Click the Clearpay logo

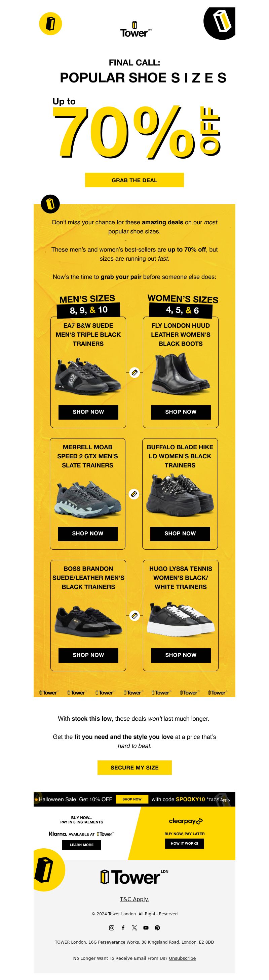185,821
